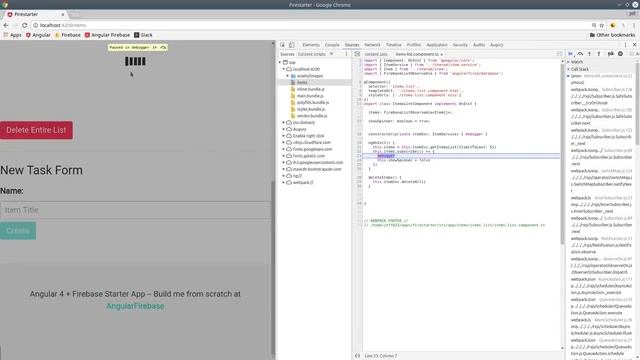The image size is (640, 360).
Task: Select the Content scripts navigator tab
Action: coord(311,54)
